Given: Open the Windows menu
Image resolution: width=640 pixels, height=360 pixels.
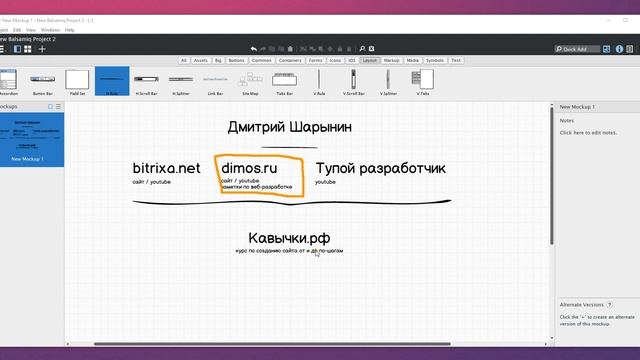Looking at the screenshot, I should click(50, 30).
